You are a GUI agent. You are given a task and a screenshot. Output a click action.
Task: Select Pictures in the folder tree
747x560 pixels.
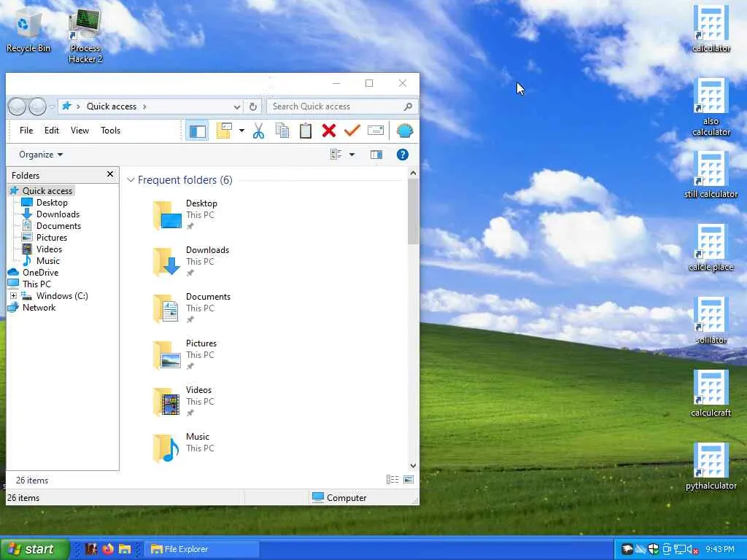tap(52, 238)
